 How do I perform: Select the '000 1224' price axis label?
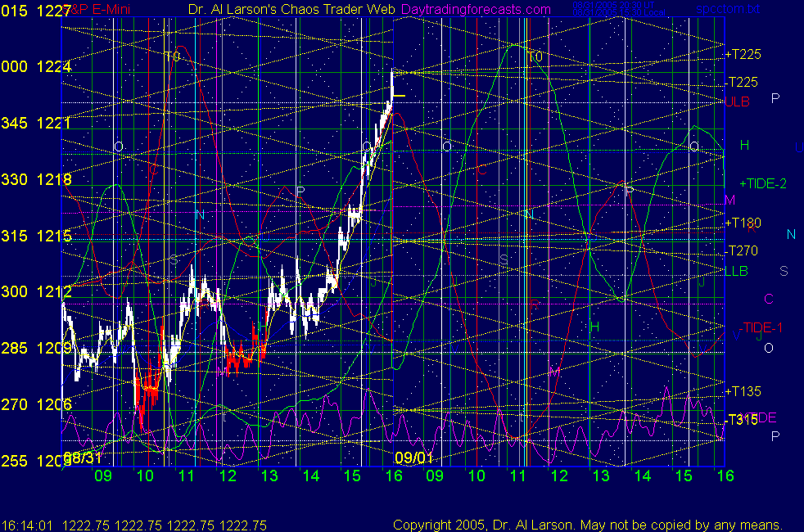36,66
